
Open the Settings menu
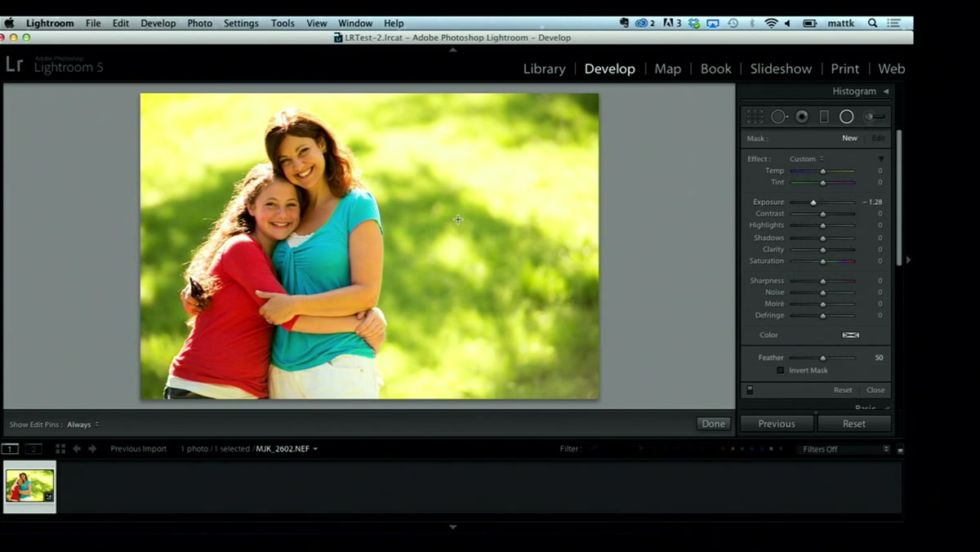coord(241,23)
